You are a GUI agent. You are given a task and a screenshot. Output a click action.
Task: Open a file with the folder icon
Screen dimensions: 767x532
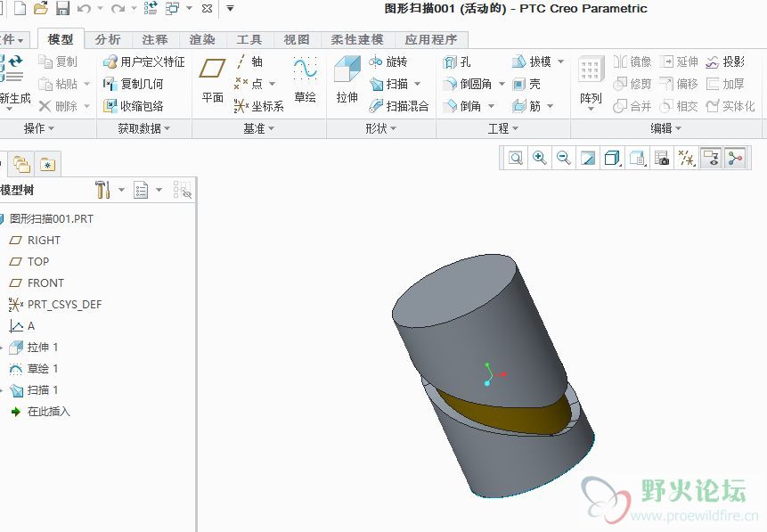click(41, 8)
